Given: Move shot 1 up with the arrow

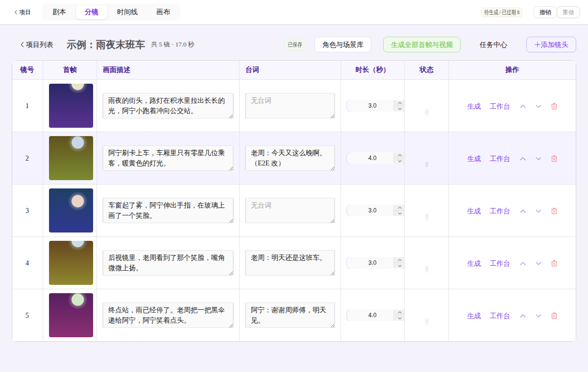Looking at the screenshot, I should point(523,106).
